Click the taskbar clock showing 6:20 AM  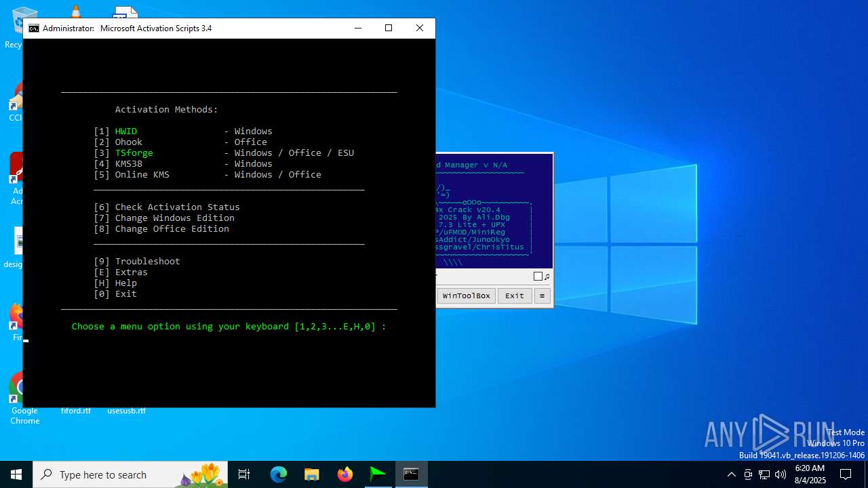tap(810, 474)
